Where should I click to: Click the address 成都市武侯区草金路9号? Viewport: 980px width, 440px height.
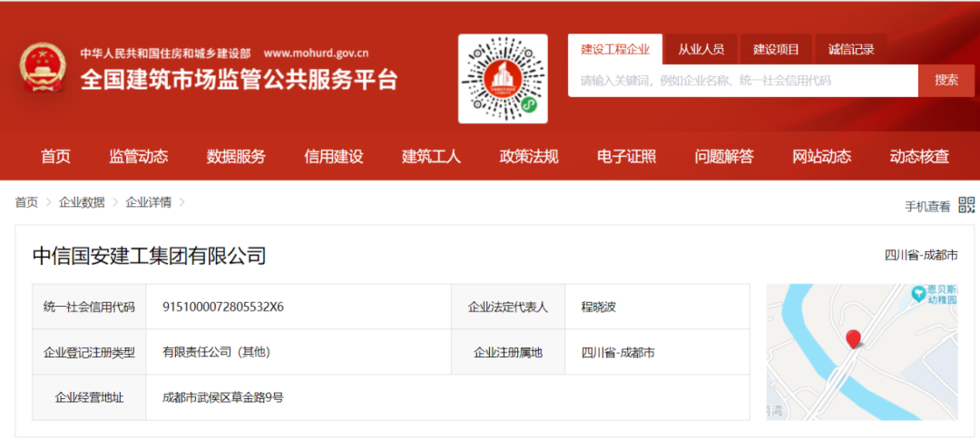(223, 397)
